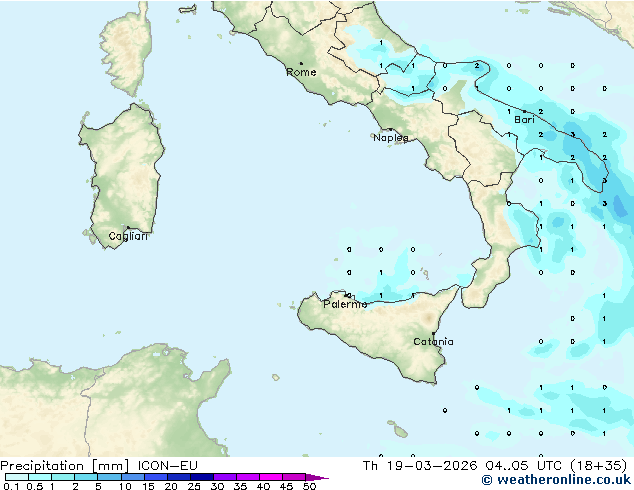Click the 10–15 mm blue swatch

[132, 477]
